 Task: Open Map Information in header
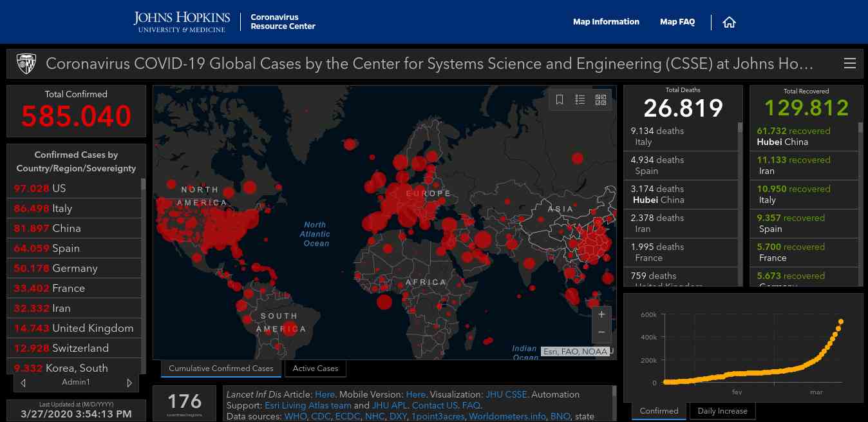(x=606, y=22)
